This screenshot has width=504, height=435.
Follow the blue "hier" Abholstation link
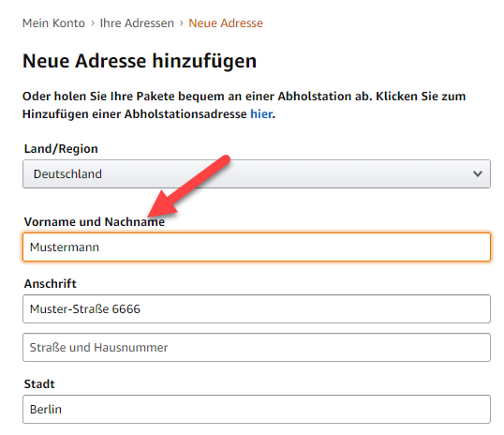[261, 113]
